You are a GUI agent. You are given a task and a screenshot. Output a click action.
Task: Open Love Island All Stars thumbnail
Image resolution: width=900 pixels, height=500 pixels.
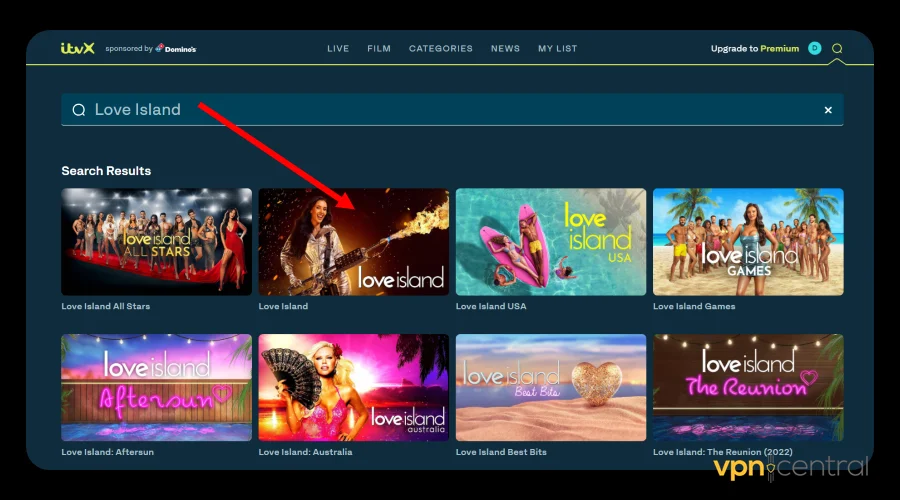157,242
